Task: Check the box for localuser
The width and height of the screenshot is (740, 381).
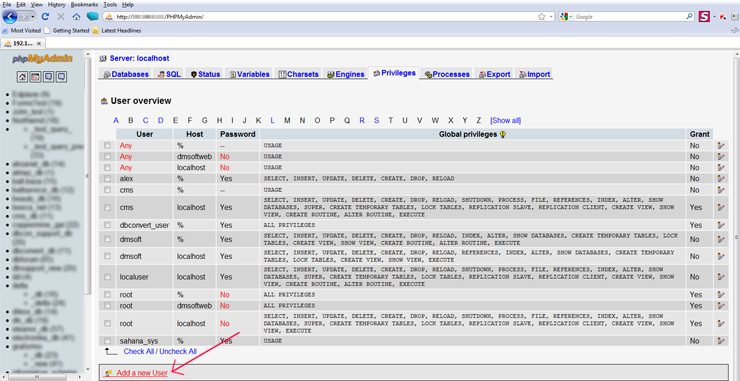Action: (x=108, y=277)
